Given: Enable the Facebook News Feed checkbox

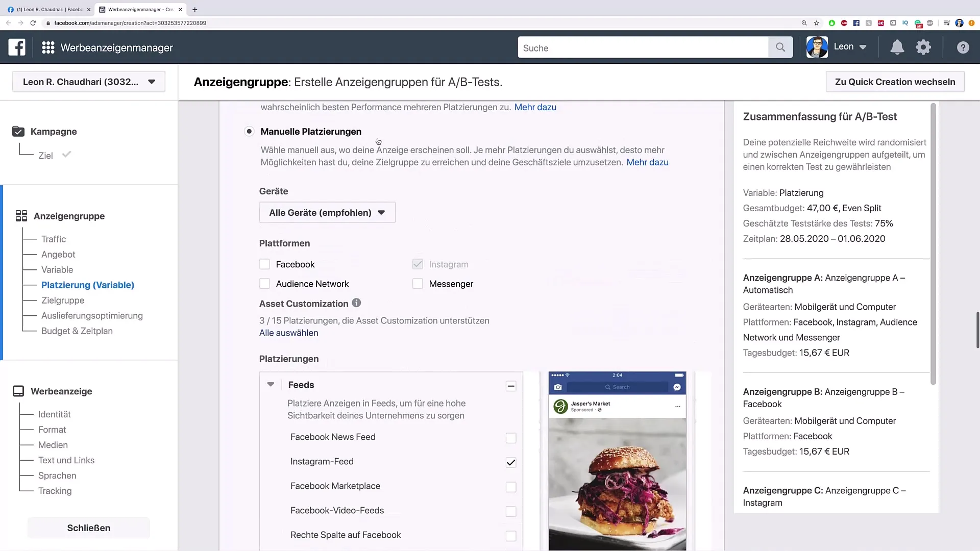Looking at the screenshot, I should click(x=510, y=437).
